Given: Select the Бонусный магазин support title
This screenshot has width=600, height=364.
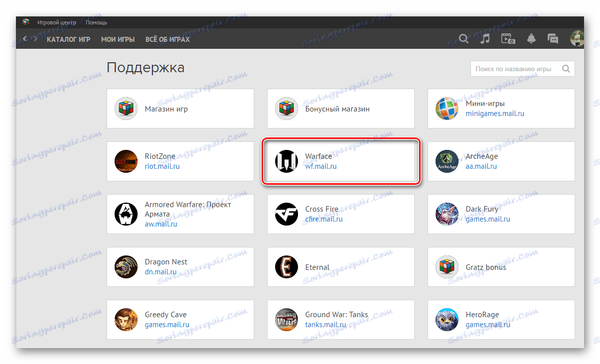Looking at the screenshot, I should tap(337, 109).
